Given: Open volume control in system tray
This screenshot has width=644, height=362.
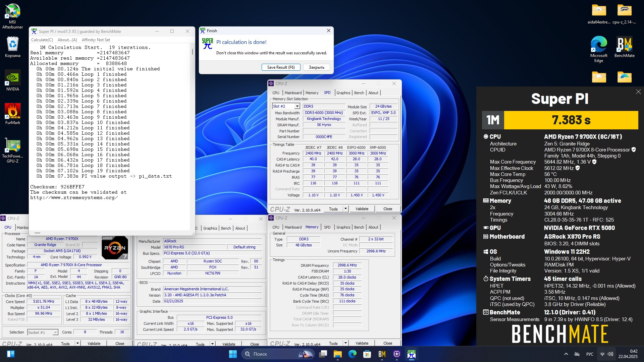Looking at the screenshot, I should 610,354.
